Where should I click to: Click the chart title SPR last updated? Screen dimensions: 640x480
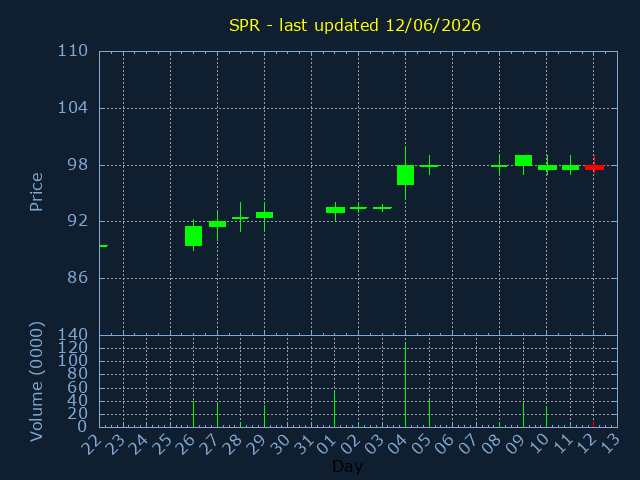(355, 25)
